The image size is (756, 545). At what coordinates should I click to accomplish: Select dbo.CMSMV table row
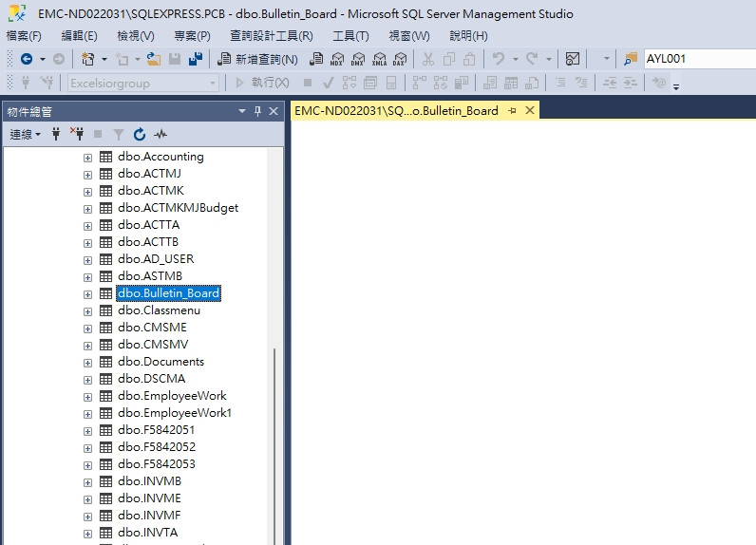(x=153, y=345)
